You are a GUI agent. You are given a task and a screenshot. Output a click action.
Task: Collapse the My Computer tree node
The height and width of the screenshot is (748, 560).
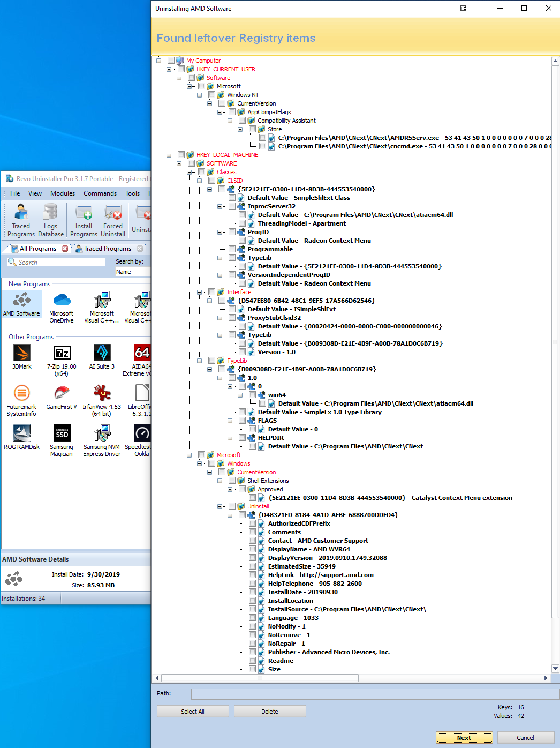tap(159, 61)
